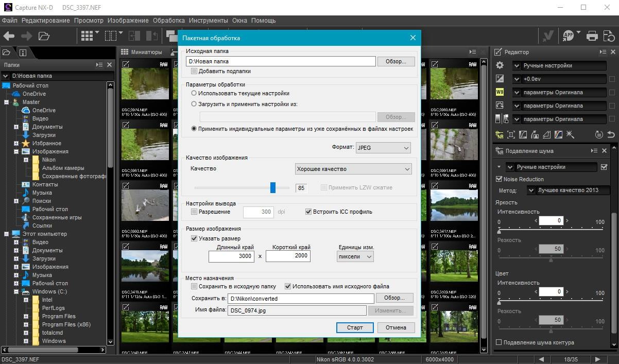
Task: Click the 'Отмена' button
Action: [396, 327]
